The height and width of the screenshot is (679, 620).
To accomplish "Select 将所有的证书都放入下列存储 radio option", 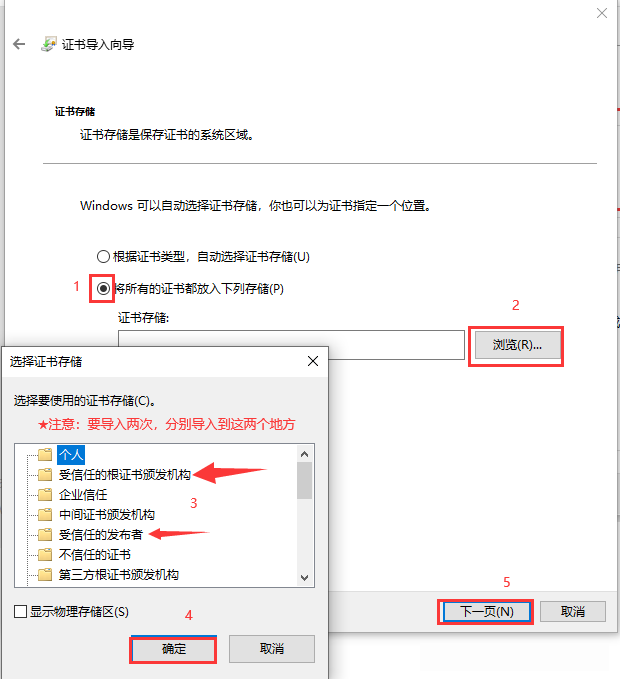I will point(103,288).
